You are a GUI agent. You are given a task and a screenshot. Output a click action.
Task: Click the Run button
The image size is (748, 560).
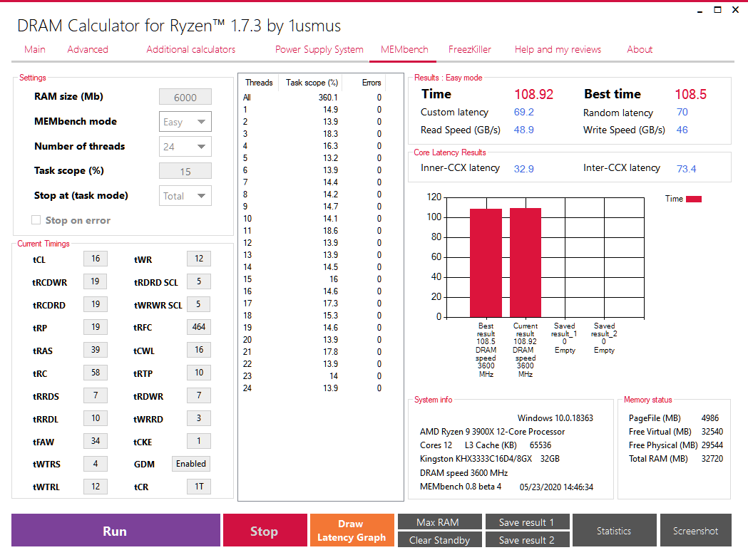tap(115, 530)
